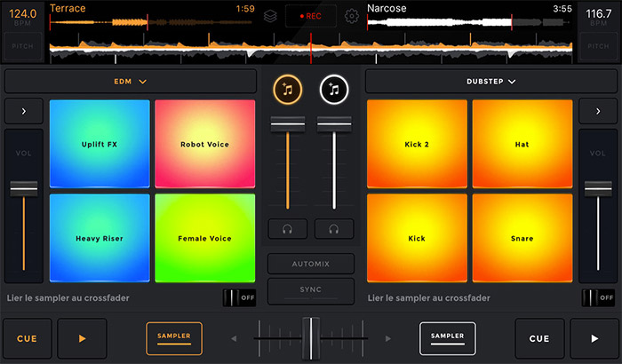This screenshot has height=364, width=622.
Task: Toggle left sampler crossfader link OFF switch
Action: click(x=239, y=297)
